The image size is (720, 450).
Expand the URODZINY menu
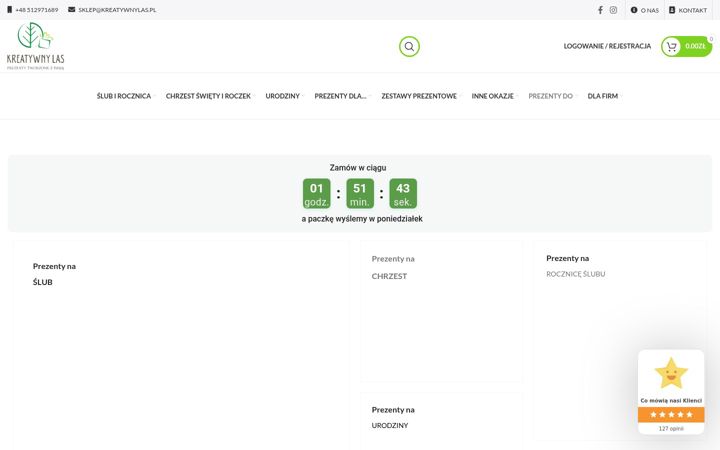[282, 96]
